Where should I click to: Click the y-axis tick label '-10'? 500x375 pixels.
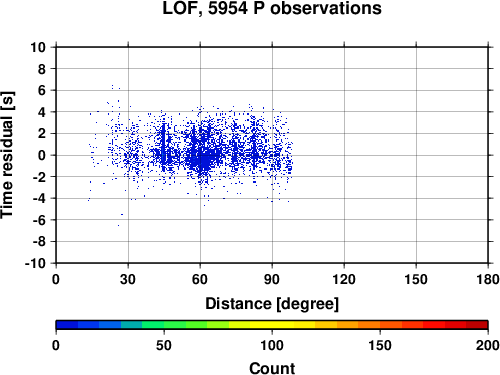click(x=35, y=263)
